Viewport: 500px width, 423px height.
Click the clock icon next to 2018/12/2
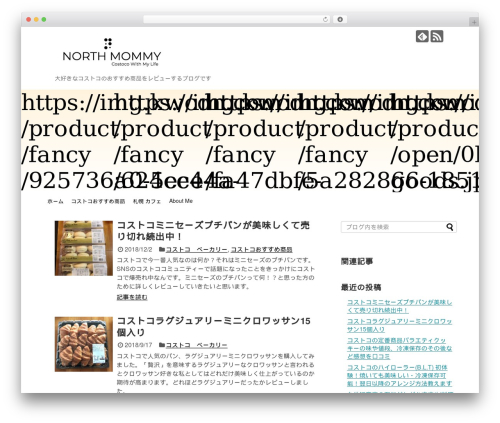(x=120, y=249)
